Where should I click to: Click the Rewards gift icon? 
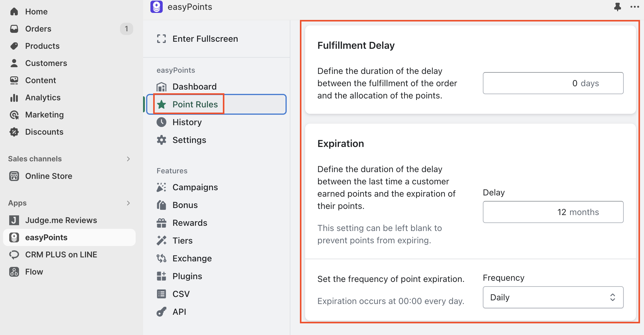point(161,223)
